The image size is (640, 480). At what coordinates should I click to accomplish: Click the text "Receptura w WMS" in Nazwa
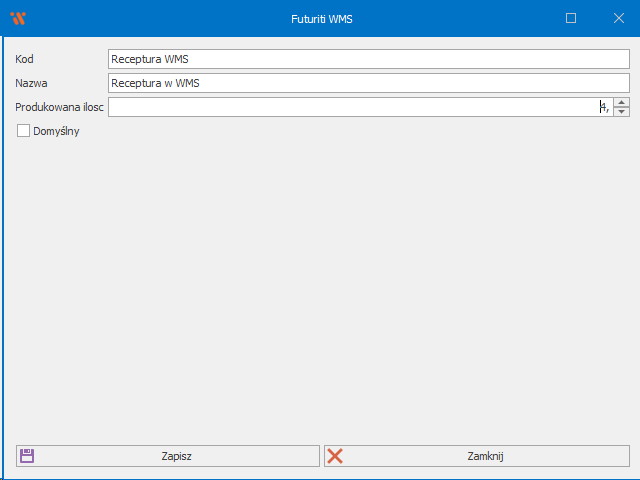[155, 83]
